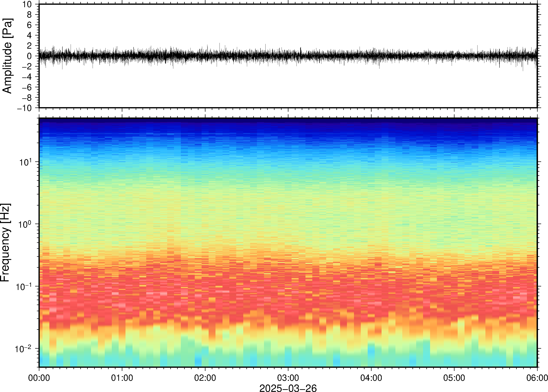Select the "05:00" time tick label

(x=454, y=378)
